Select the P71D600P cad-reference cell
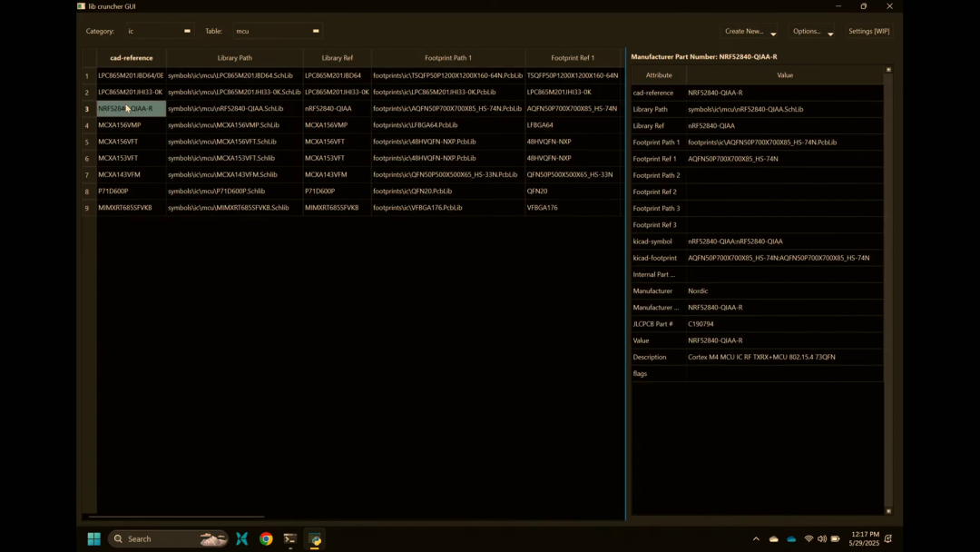 pyautogui.click(x=132, y=192)
